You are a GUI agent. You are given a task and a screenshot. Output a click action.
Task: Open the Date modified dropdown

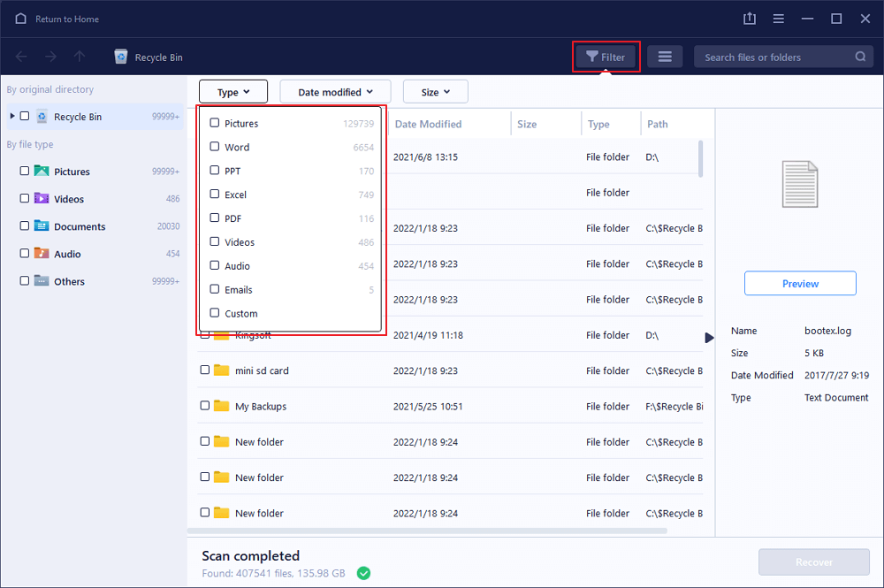pos(335,92)
